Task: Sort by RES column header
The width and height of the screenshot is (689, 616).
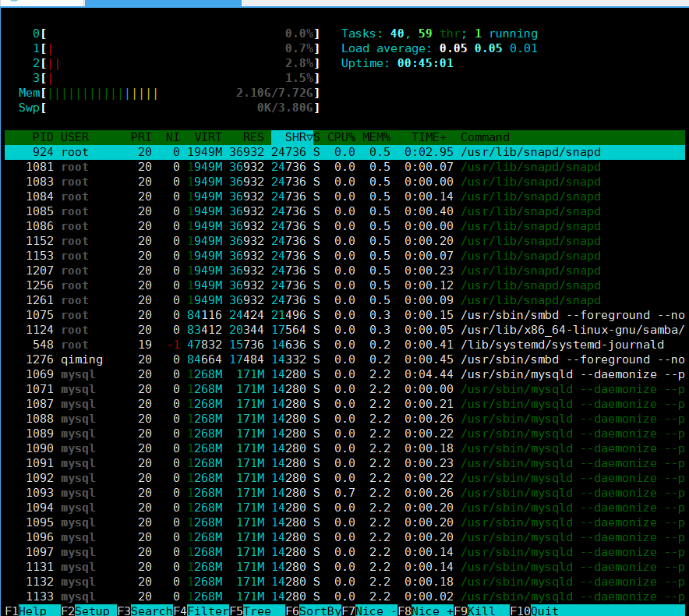Action: click(x=253, y=137)
